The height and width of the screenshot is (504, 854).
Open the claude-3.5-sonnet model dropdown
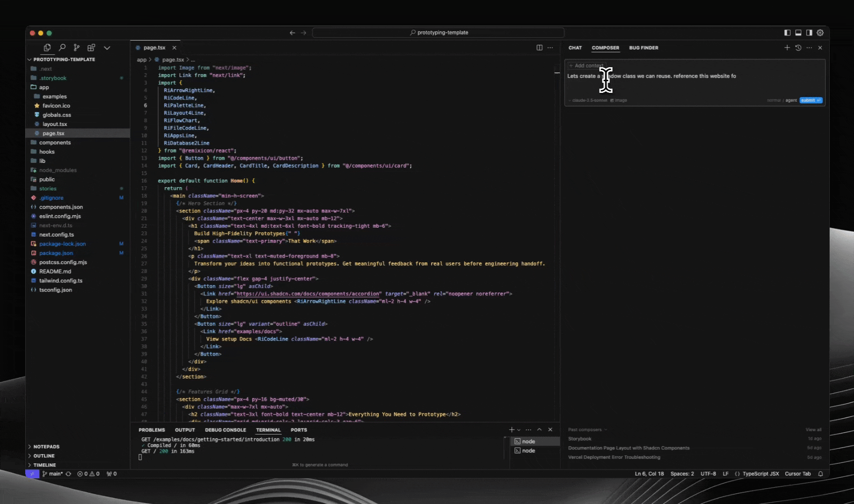(x=588, y=100)
